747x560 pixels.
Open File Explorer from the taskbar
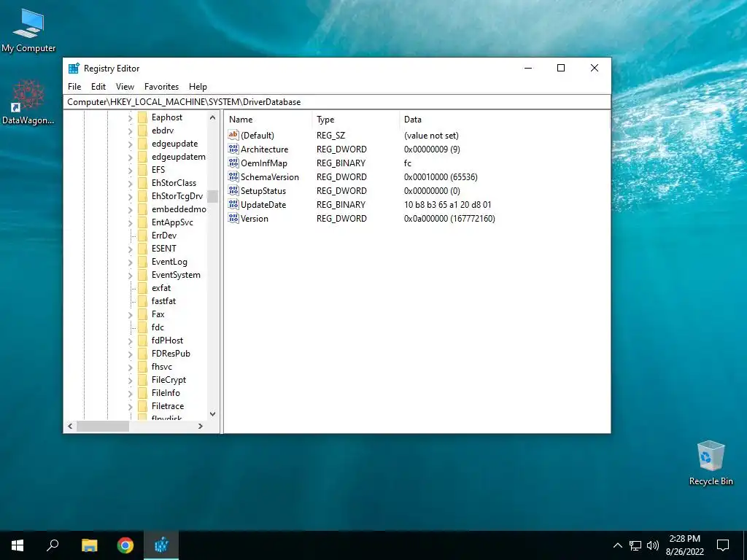(89, 545)
